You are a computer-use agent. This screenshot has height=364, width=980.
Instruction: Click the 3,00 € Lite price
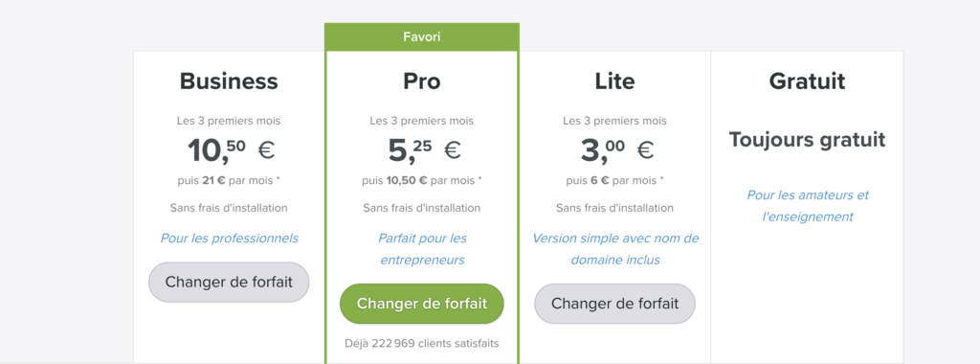[617, 150]
